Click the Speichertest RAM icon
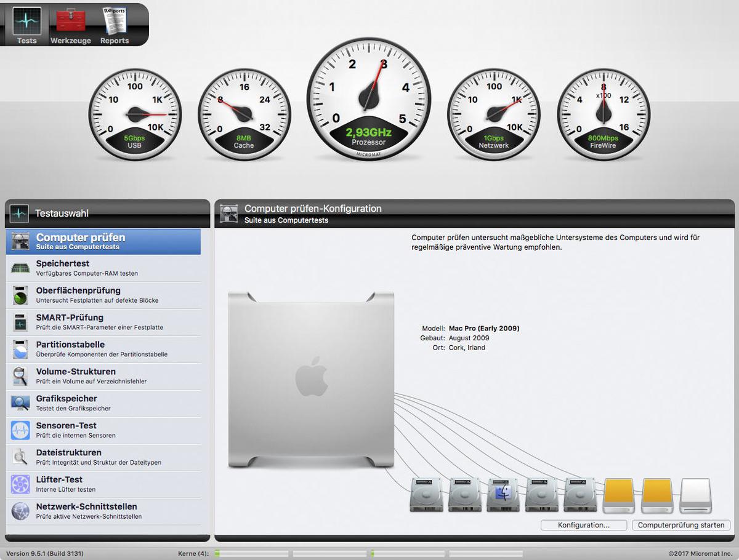The width and height of the screenshot is (739, 560). [x=20, y=268]
